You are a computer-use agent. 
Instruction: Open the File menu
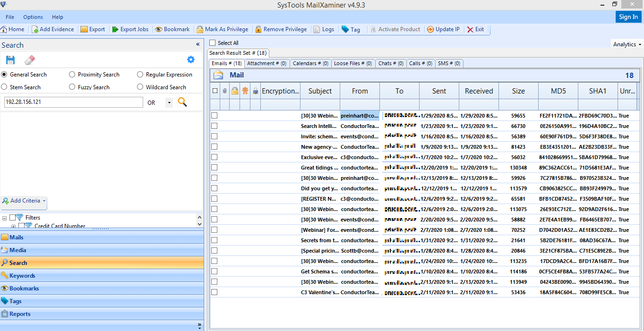(x=10, y=17)
